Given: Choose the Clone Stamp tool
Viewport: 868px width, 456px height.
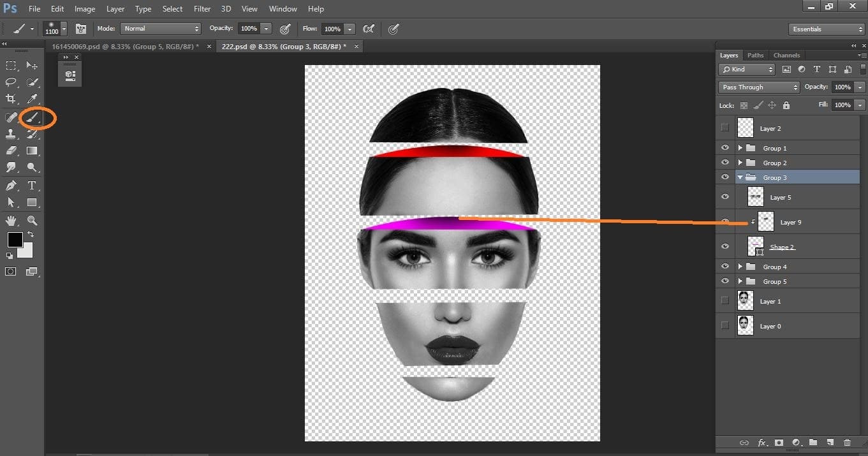Looking at the screenshot, I should 10,133.
